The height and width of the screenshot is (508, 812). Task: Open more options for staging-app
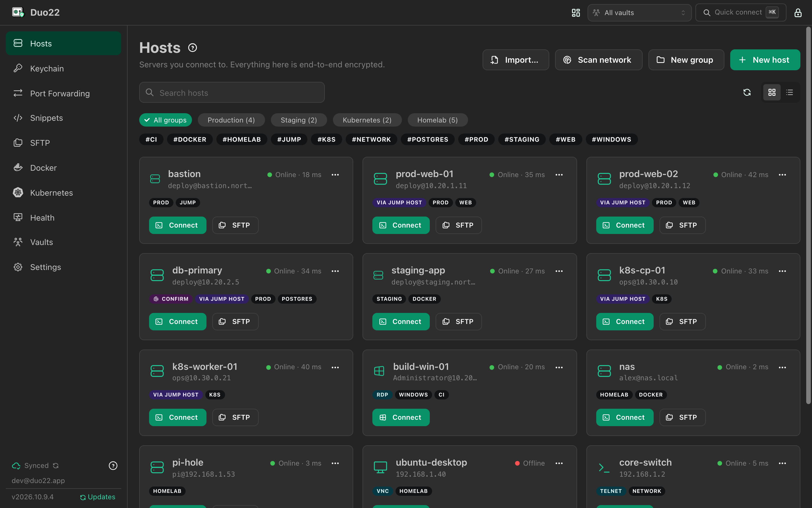click(559, 271)
